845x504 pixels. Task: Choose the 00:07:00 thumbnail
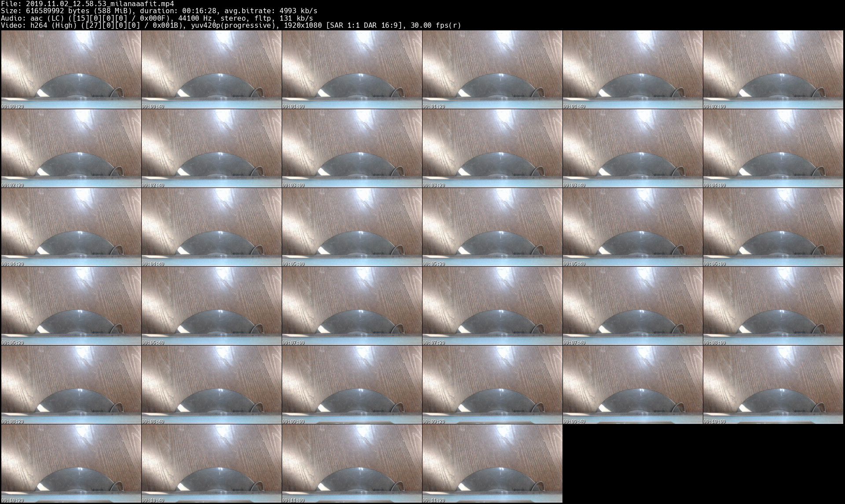(352, 306)
